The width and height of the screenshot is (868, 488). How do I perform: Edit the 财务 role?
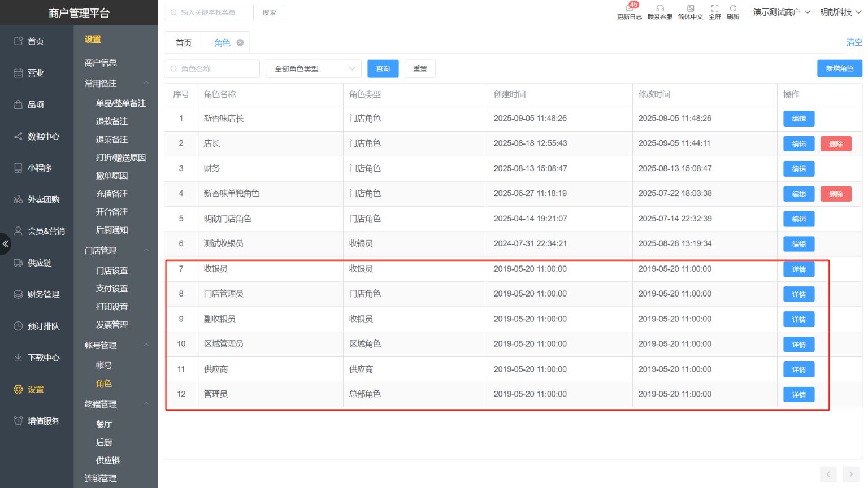point(799,169)
